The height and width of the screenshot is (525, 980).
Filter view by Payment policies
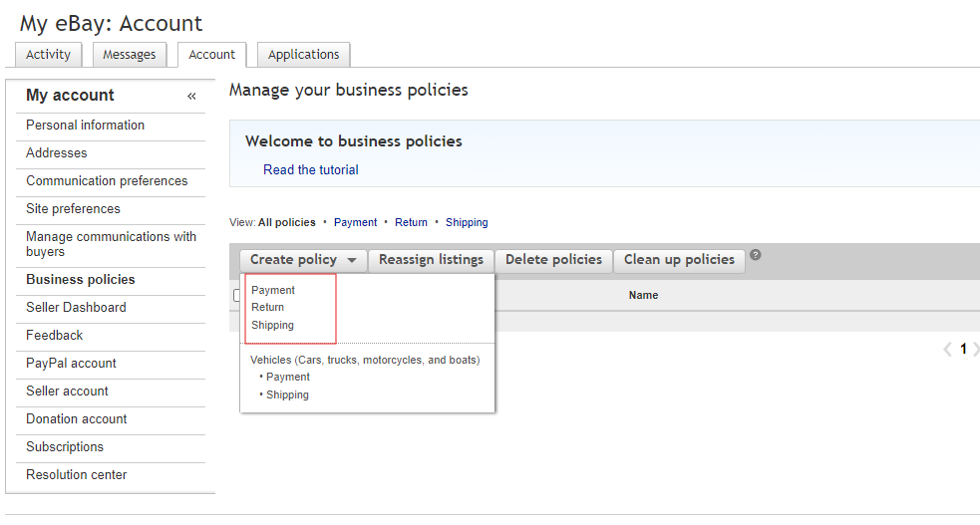tap(355, 222)
